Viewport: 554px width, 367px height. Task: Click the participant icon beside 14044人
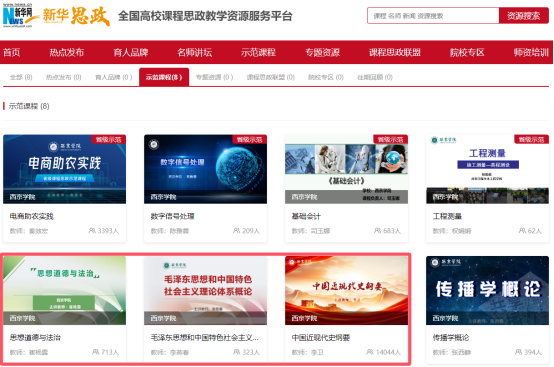coord(370,352)
